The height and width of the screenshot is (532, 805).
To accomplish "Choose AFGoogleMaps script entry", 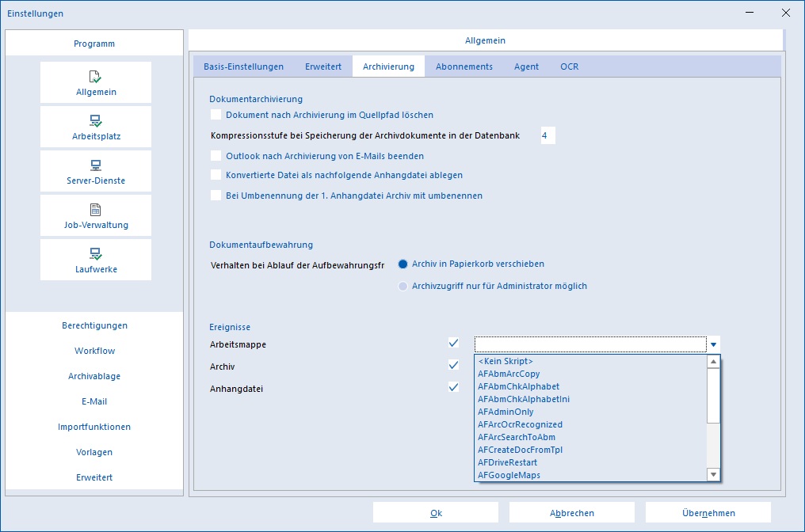I will tap(590, 475).
